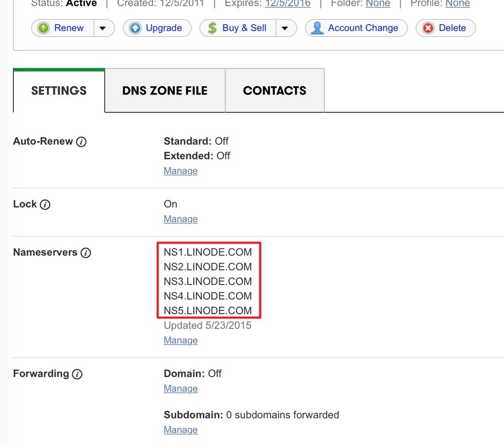504x445 pixels.
Task: Click Manage under the Nameservers list
Action: pos(181,340)
